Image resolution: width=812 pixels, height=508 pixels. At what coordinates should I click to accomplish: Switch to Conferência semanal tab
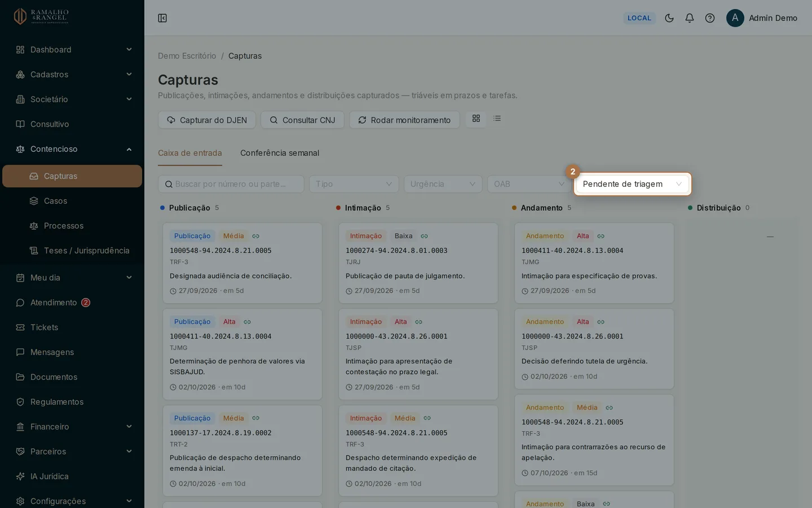(280, 153)
